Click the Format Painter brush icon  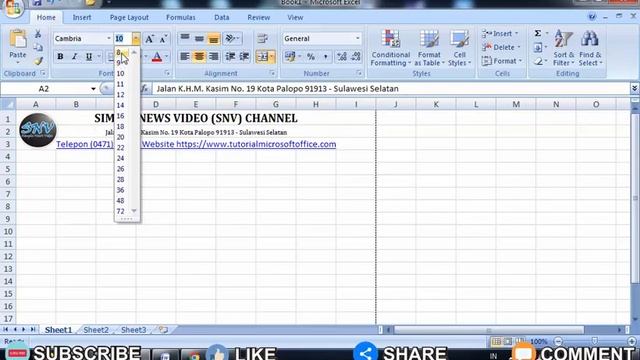coord(38,61)
